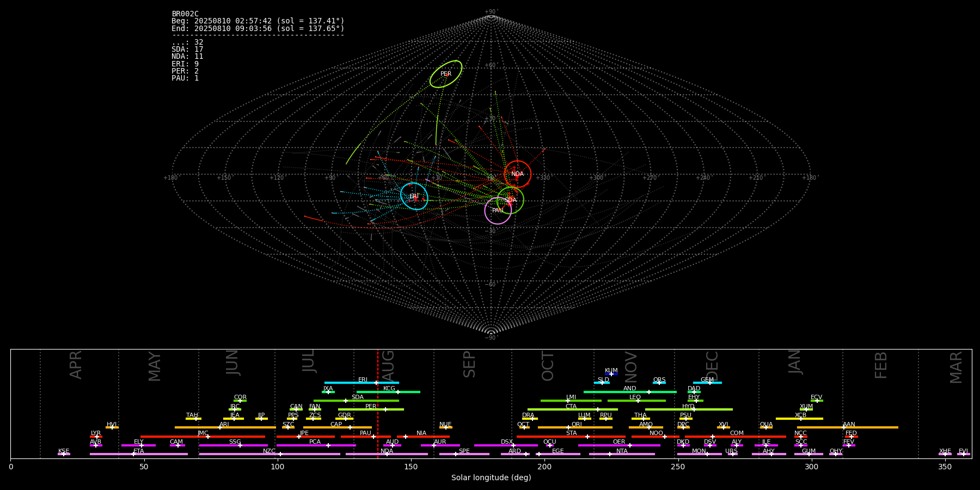The width and height of the screenshot is (980, 490).
Task: Click the SSG shower label in timeline
Action: click(235, 442)
